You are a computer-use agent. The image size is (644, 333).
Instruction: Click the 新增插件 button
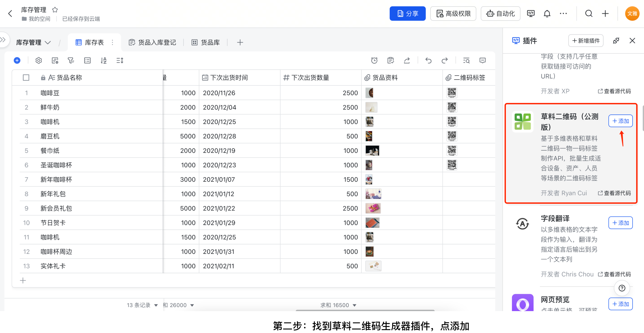pyautogui.click(x=585, y=41)
